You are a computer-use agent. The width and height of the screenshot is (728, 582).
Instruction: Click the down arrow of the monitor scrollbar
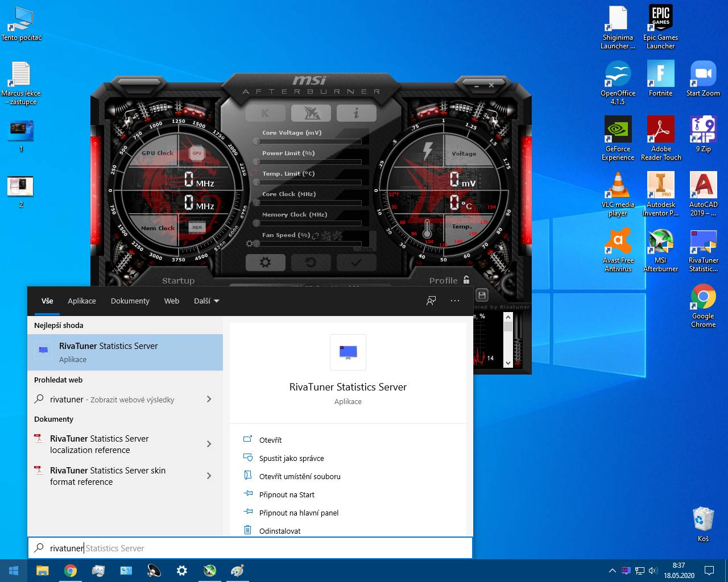click(508, 363)
